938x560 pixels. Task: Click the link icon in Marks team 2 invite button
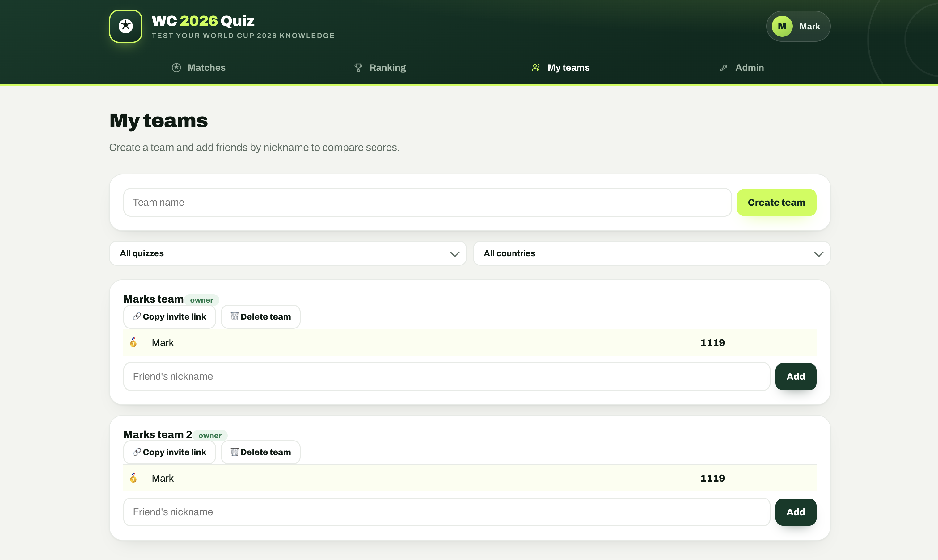[137, 452]
